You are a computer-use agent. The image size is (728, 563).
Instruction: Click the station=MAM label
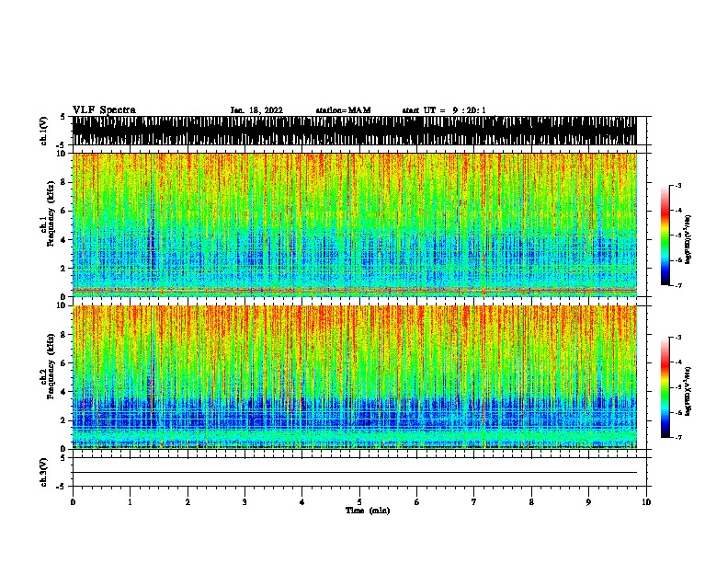coord(343,110)
